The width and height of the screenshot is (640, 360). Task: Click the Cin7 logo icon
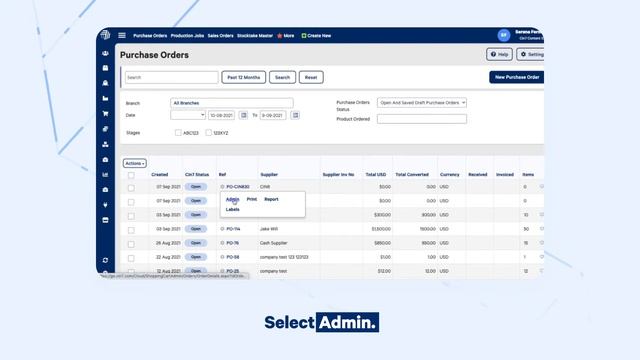point(105,35)
